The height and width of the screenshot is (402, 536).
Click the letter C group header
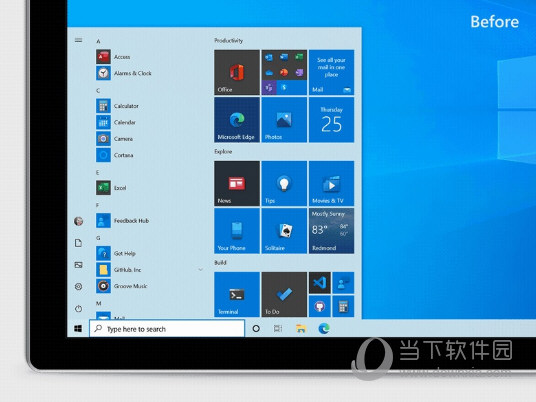click(x=98, y=91)
